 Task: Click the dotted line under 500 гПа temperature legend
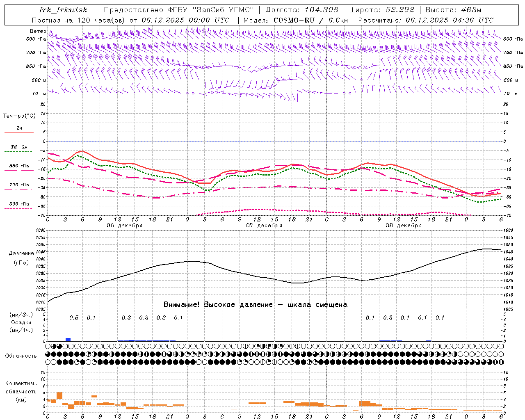point(18,209)
